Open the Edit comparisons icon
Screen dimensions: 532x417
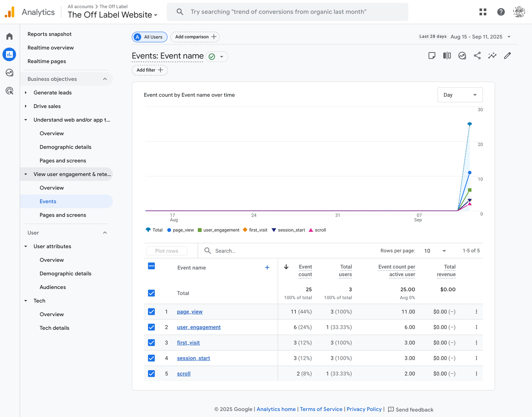(x=447, y=56)
